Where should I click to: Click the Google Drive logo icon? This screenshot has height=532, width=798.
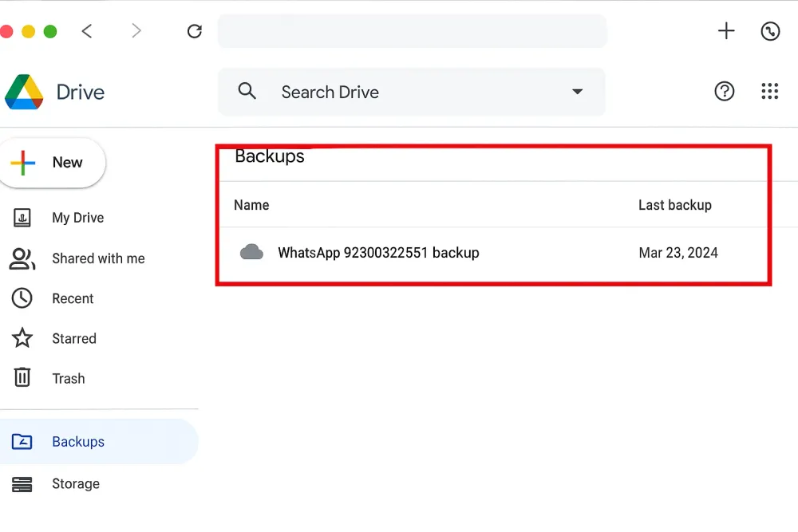pos(24,92)
